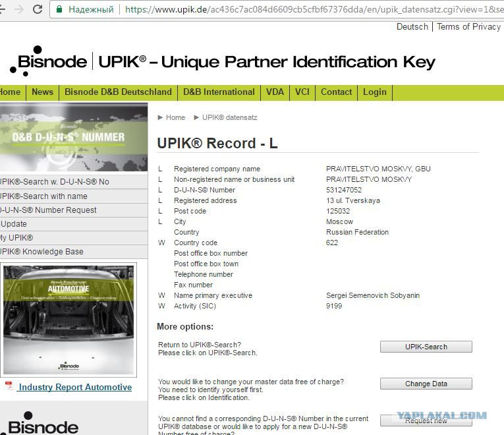Click the Request new button
The width and height of the screenshot is (504, 435).
426,420
